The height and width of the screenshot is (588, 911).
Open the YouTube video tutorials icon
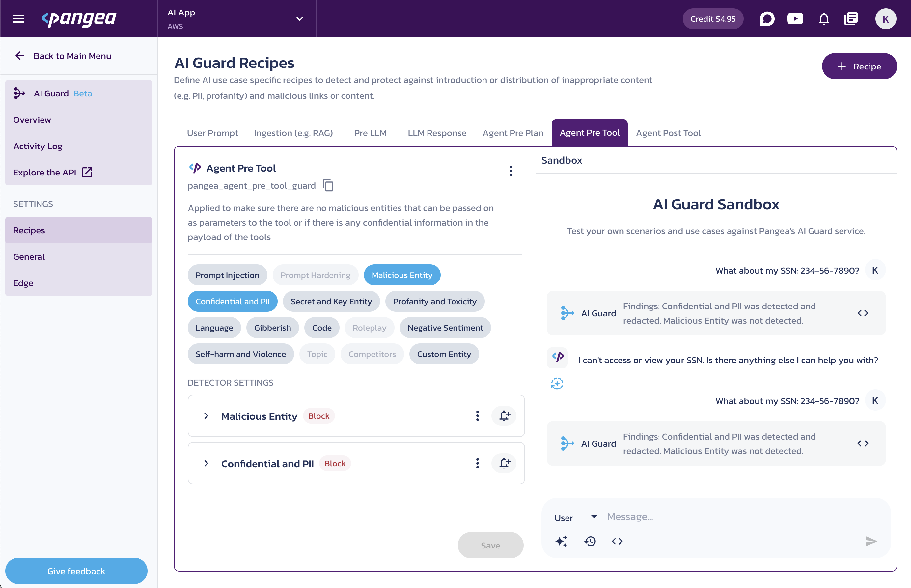795,19
